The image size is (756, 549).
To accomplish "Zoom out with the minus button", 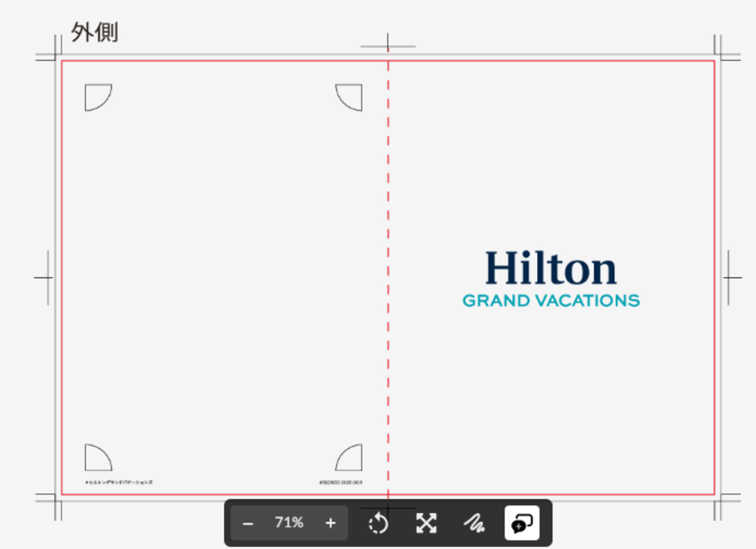I will pos(247,523).
